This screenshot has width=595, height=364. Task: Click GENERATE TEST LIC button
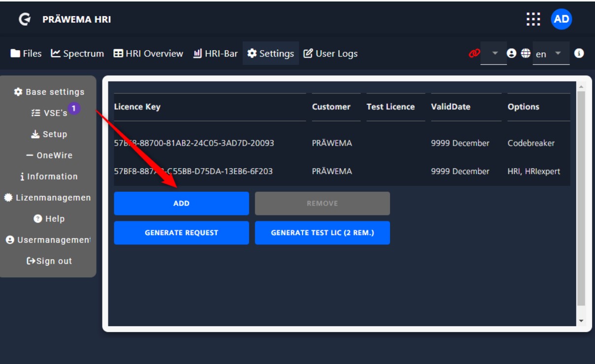pos(322,233)
